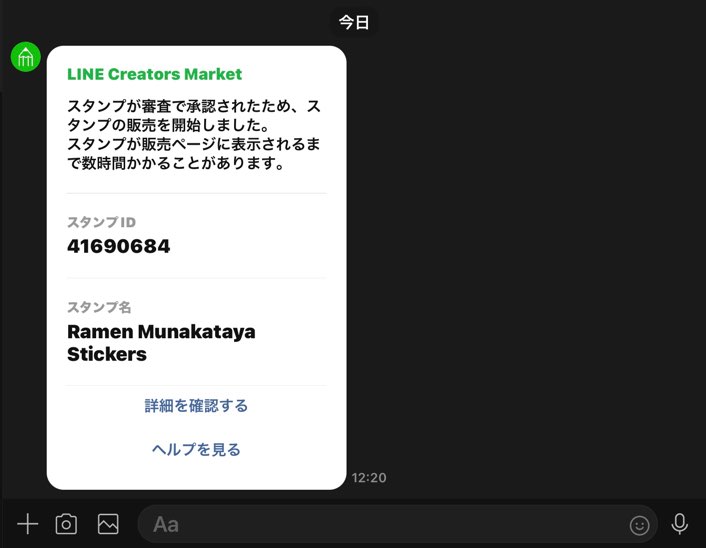The width and height of the screenshot is (706, 548).
Task: Click the 今日 date label
Action: tap(354, 22)
